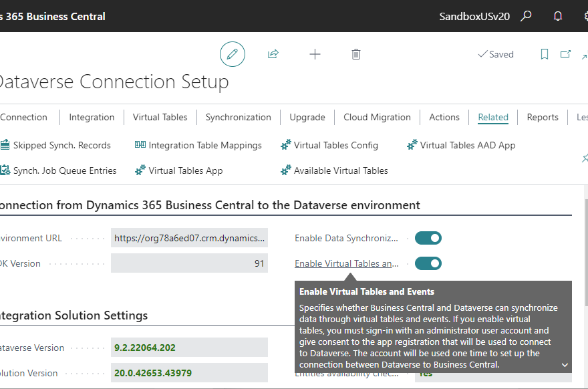Click the Connection from Dynamics 365 heading
588x389 pixels.
pos(210,205)
